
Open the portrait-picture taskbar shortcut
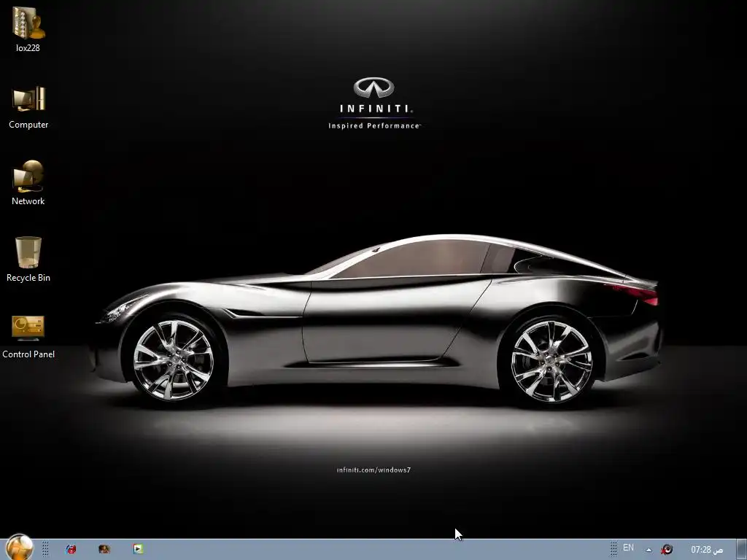click(104, 549)
